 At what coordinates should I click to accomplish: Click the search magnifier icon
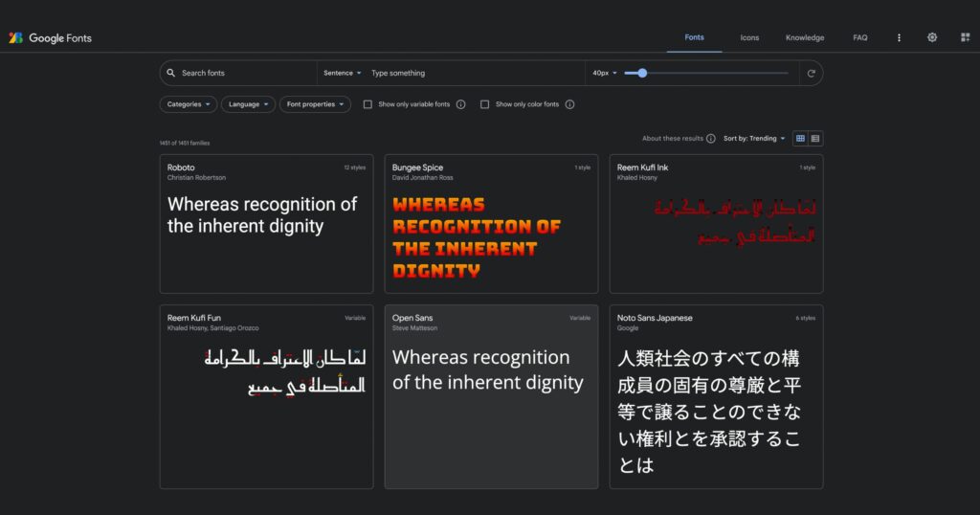click(170, 73)
